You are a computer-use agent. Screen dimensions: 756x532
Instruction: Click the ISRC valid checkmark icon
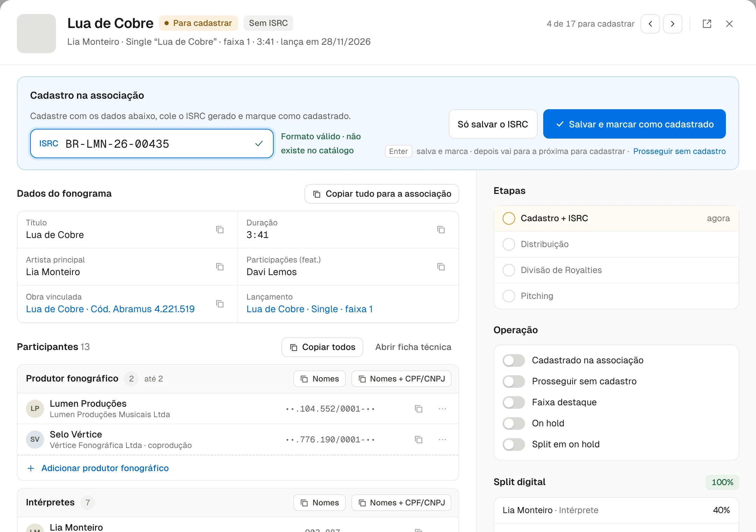point(259,143)
